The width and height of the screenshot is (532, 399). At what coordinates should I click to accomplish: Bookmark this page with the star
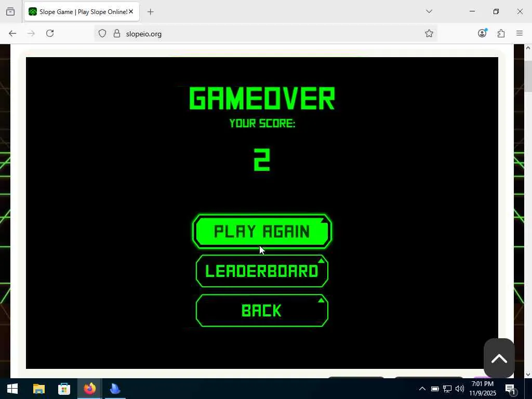[x=429, y=33]
